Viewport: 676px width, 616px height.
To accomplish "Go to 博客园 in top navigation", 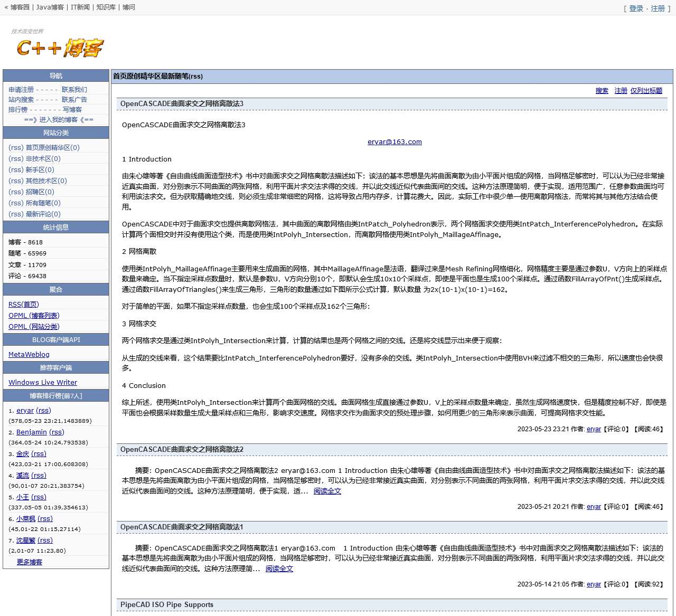I will 20,7.
